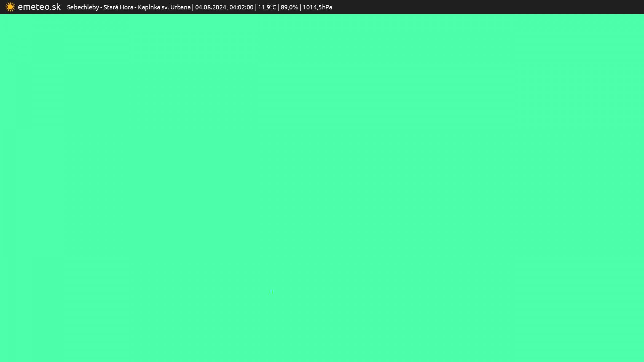
Task: Click the humidity reading 89,0%
Action: [x=289, y=7]
